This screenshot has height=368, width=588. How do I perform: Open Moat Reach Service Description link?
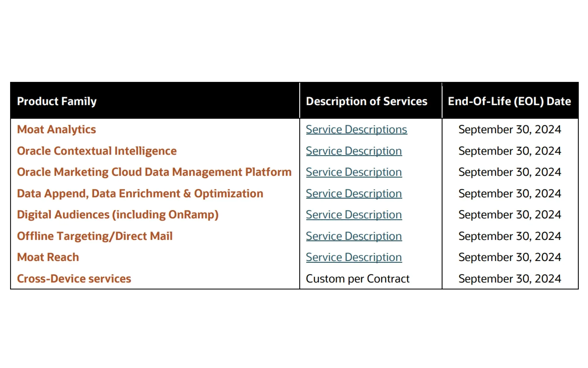354,257
